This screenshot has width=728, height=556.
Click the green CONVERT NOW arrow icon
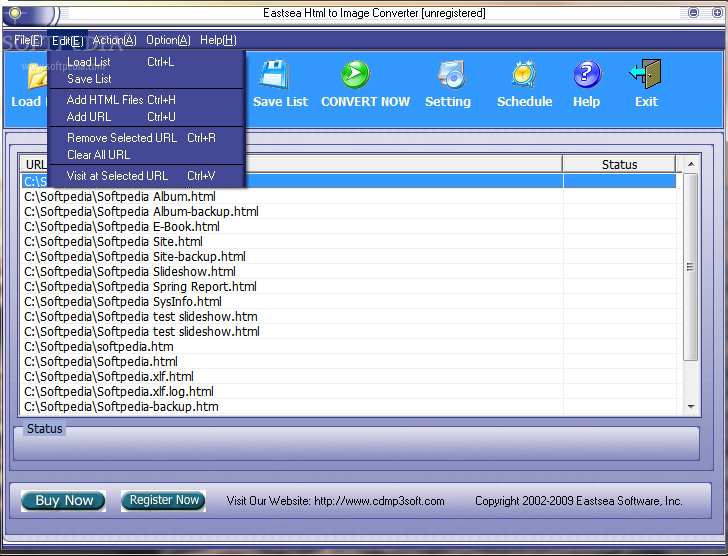(356, 74)
